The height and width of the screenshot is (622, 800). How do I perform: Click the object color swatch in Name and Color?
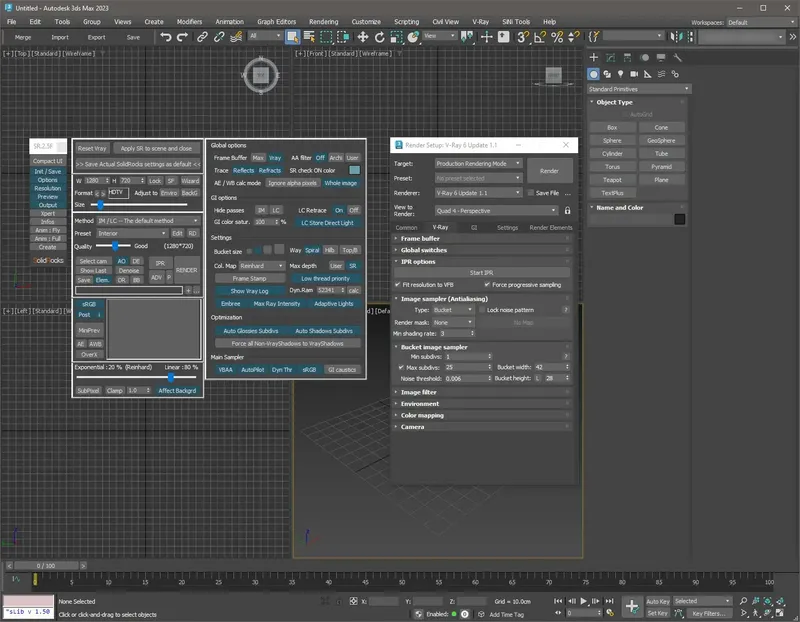[680, 220]
